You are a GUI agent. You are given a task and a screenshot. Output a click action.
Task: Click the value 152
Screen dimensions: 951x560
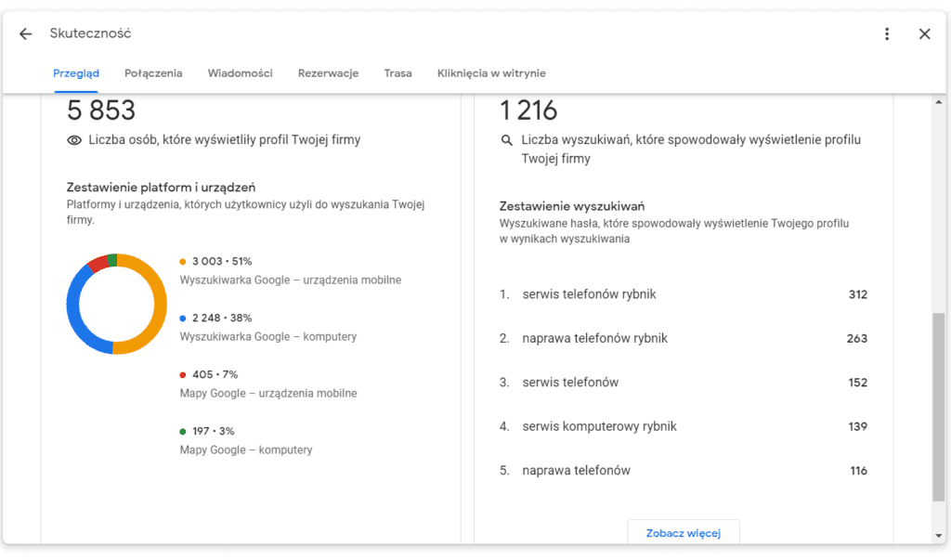(x=857, y=383)
